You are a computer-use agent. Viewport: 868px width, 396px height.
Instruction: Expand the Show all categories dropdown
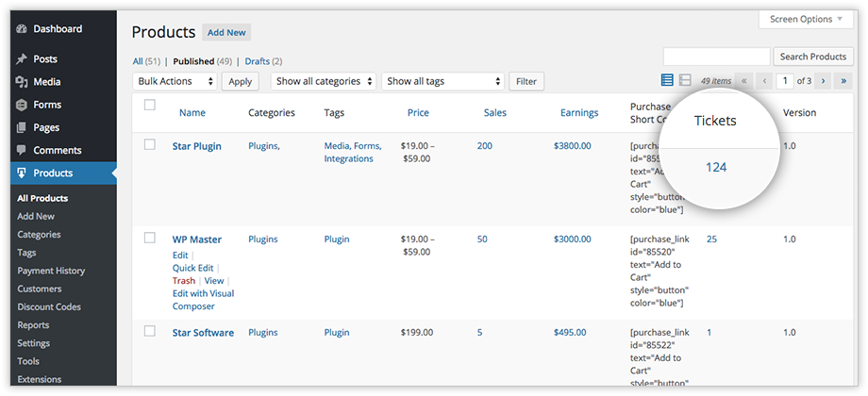tap(324, 81)
